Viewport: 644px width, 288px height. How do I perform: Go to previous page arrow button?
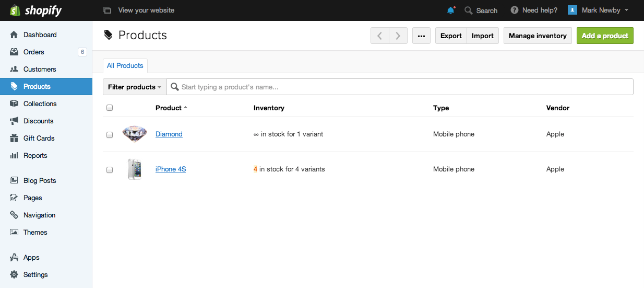click(380, 36)
